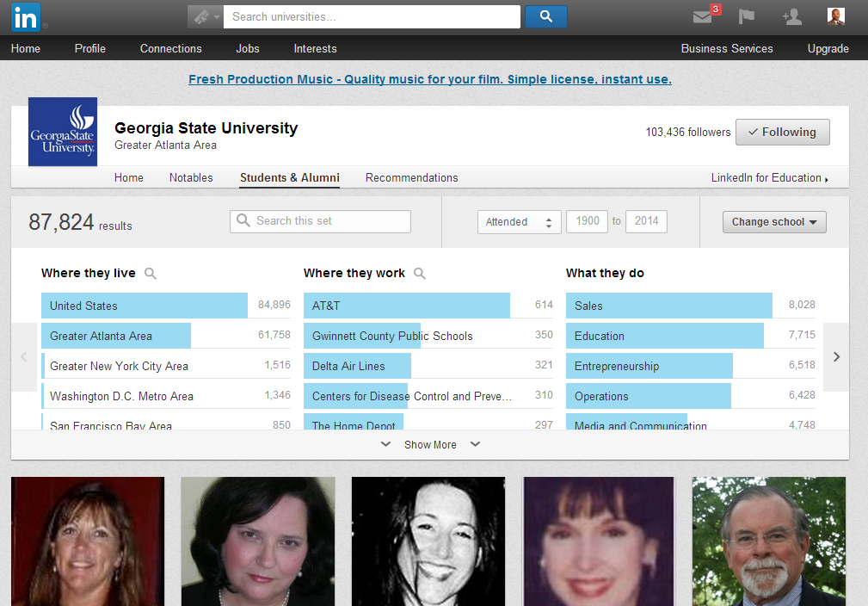Filter by United States location bar
Image resolution: width=868 pixels, height=606 pixels.
pyautogui.click(x=166, y=306)
